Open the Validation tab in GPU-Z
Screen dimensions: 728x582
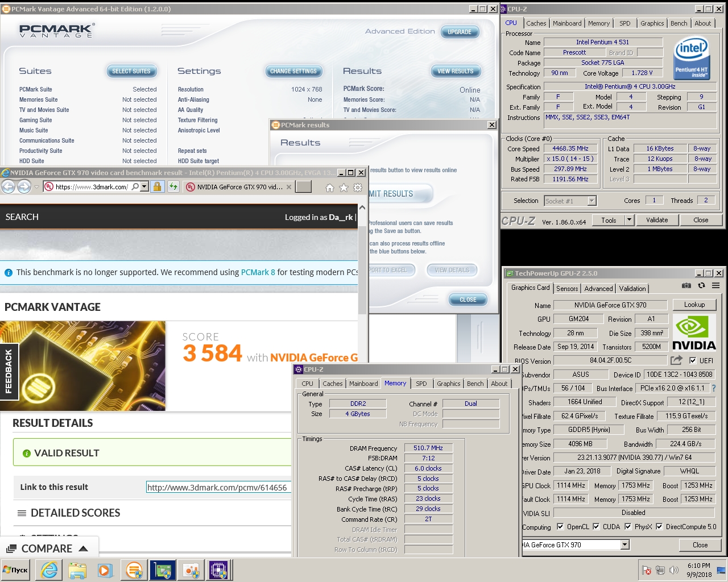pos(632,289)
